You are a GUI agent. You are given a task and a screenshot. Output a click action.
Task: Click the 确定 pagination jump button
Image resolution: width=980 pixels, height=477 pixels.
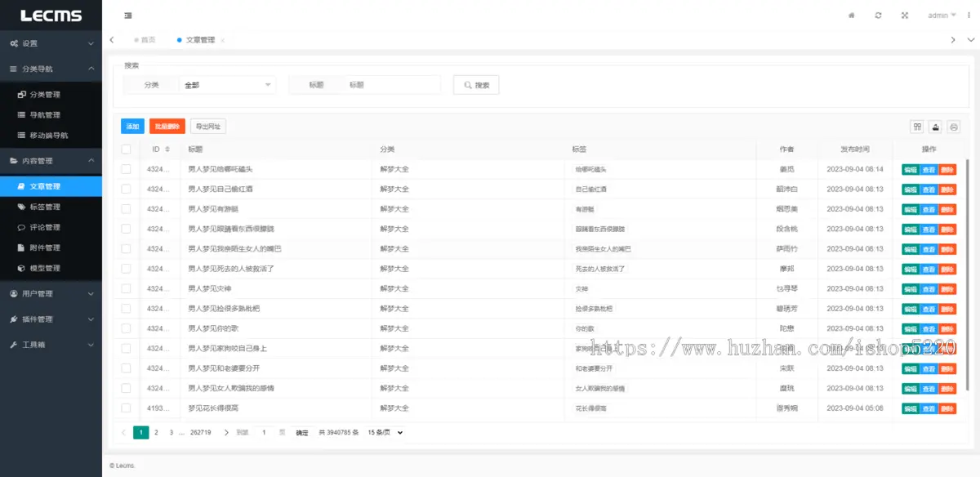click(x=302, y=433)
